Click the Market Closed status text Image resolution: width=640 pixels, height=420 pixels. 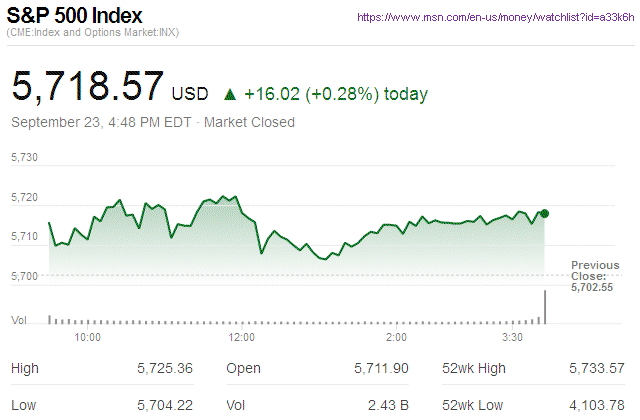click(x=249, y=122)
